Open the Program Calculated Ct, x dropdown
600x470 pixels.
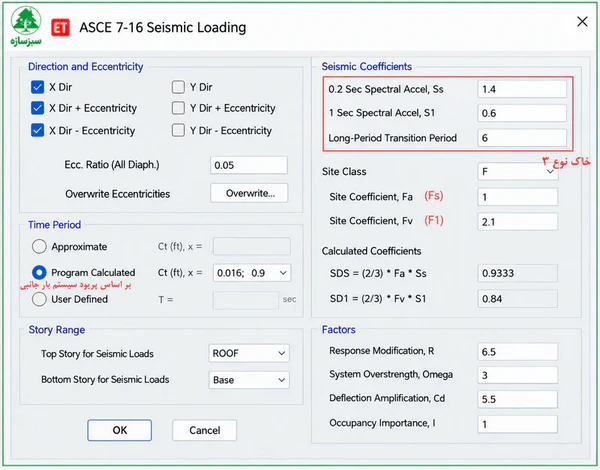pyautogui.click(x=252, y=273)
